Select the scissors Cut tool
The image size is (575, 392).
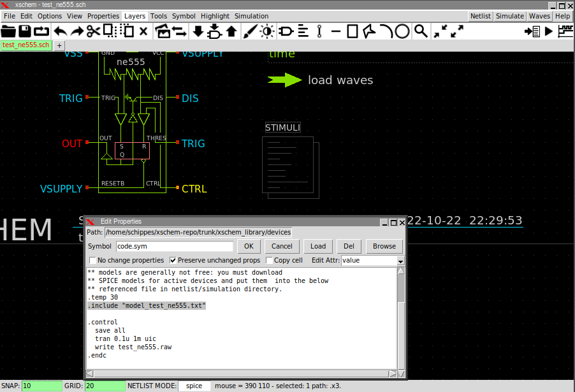pos(94,31)
